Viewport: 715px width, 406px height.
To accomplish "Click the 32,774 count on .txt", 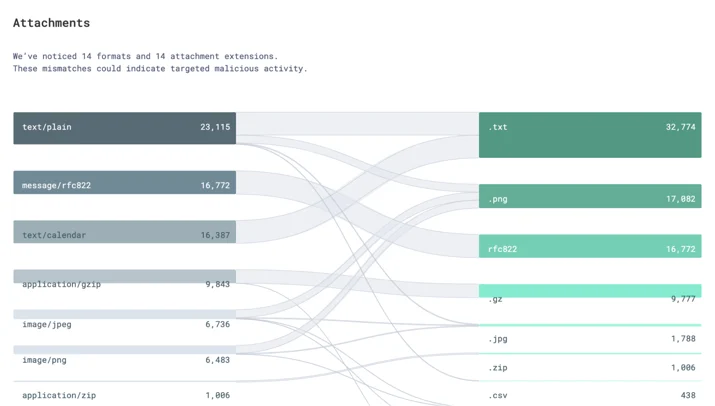I will tap(680, 127).
